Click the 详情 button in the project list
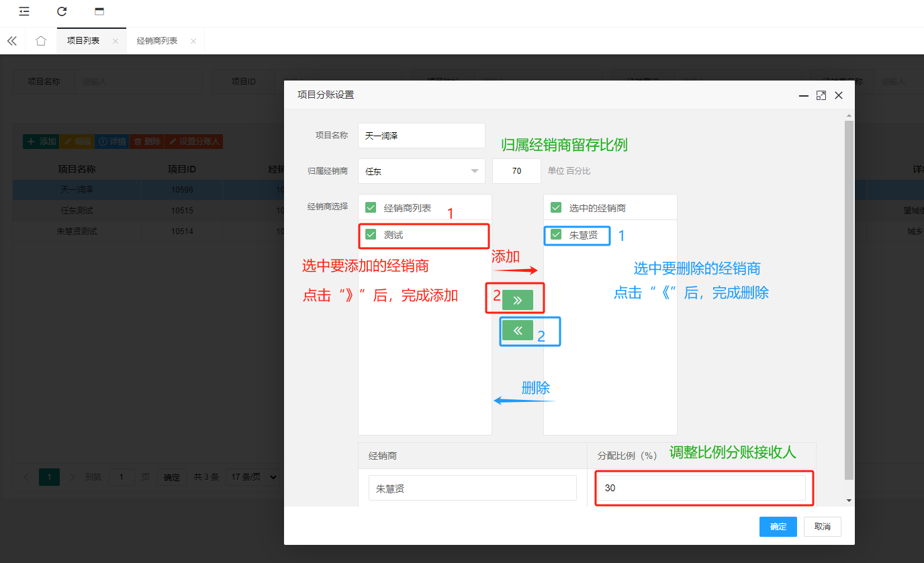 [111, 142]
